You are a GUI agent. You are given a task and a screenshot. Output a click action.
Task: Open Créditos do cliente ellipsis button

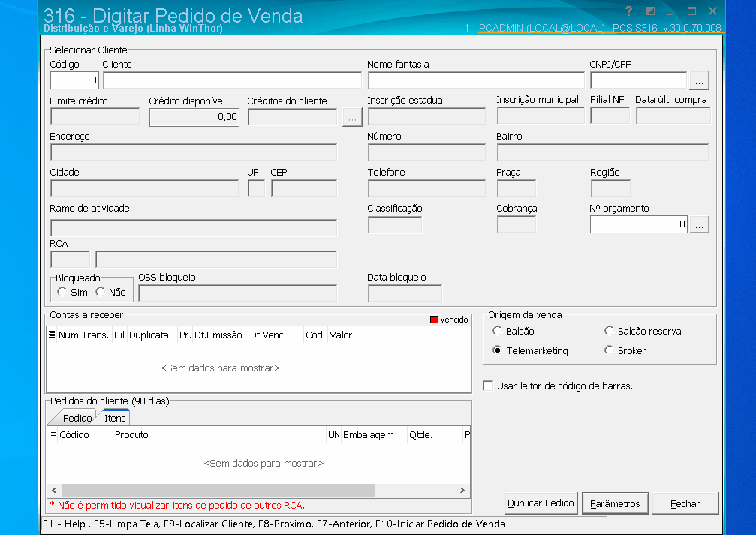pyautogui.click(x=352, y=117)
